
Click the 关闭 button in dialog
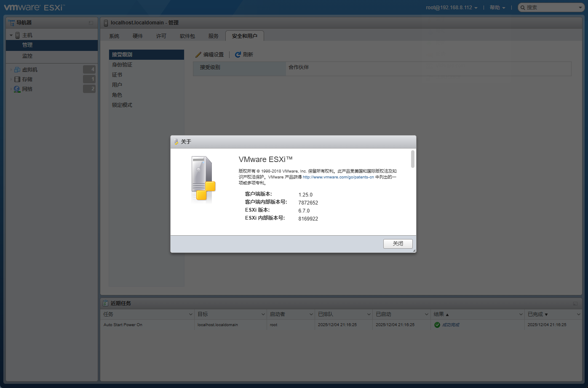pos(398,244)
